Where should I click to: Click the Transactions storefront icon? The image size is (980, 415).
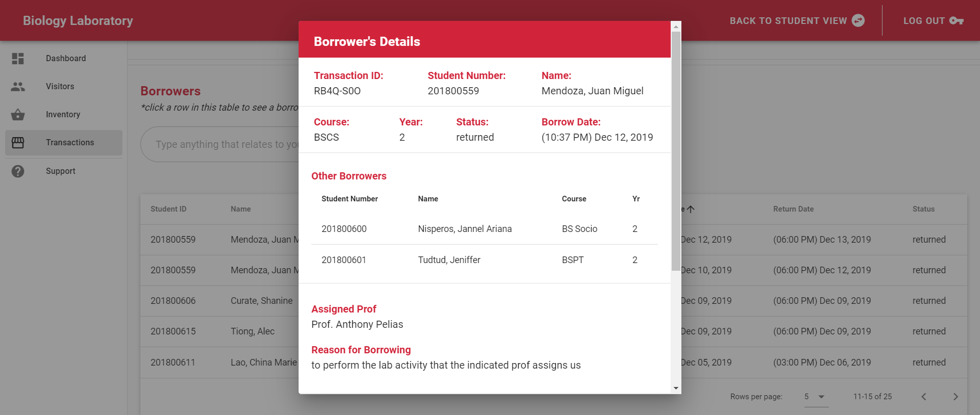point(18,143)
